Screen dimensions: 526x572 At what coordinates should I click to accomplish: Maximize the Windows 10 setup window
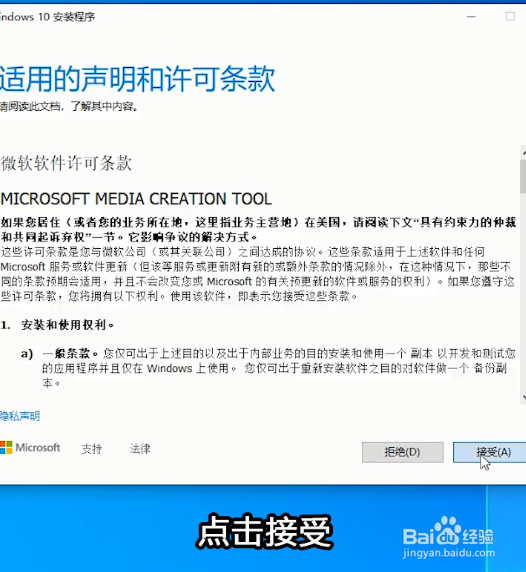click(510, 17)
